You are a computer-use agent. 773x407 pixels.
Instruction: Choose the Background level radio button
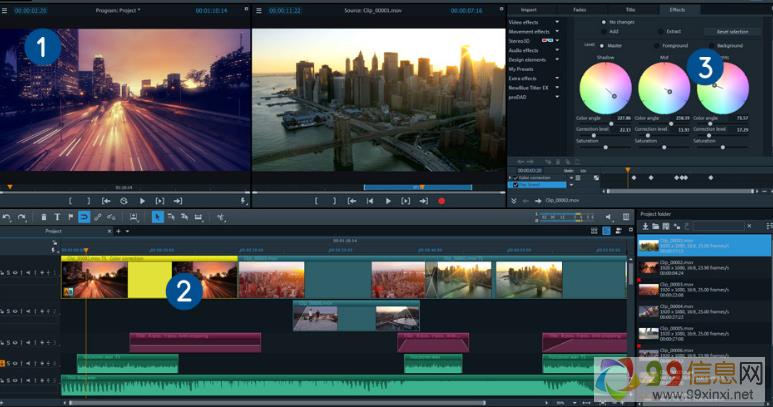713,45
